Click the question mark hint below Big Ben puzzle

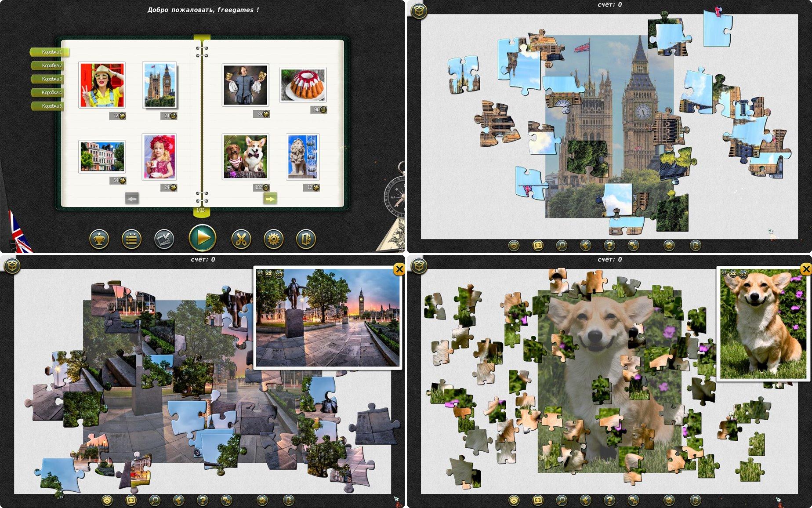click(x=609, y=246)
